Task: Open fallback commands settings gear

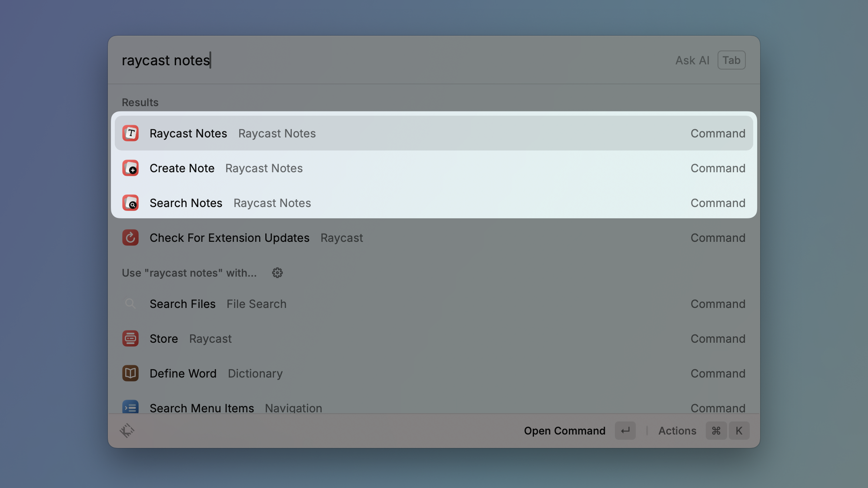Action: coord(277,273)
